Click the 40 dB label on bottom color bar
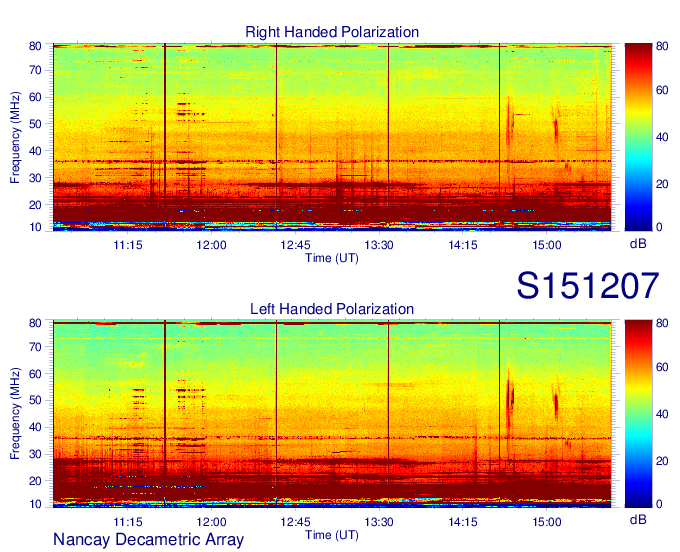 click(x=662, y=414)
